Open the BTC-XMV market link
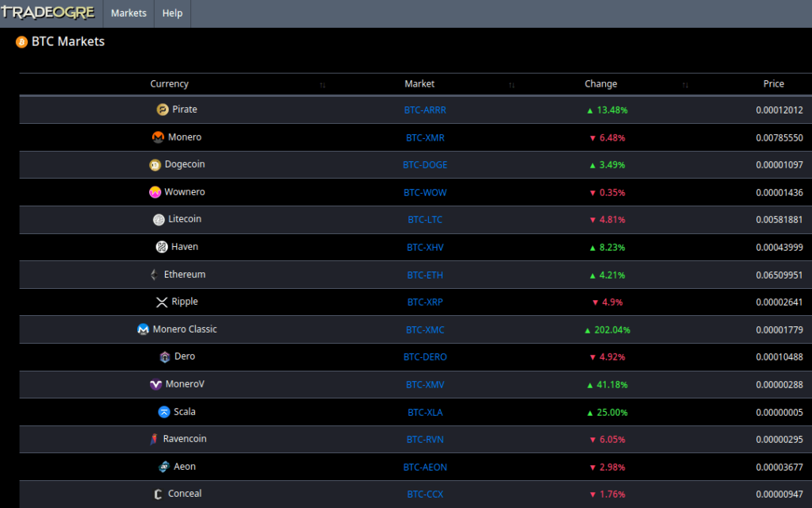 (x=425, y=385)
